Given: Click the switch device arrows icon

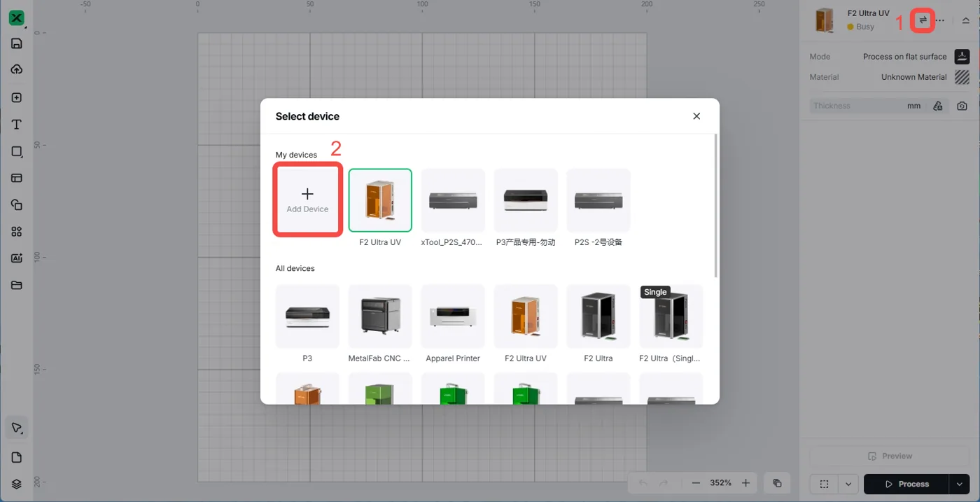Looking at the screenshot, I should (923, 20).
